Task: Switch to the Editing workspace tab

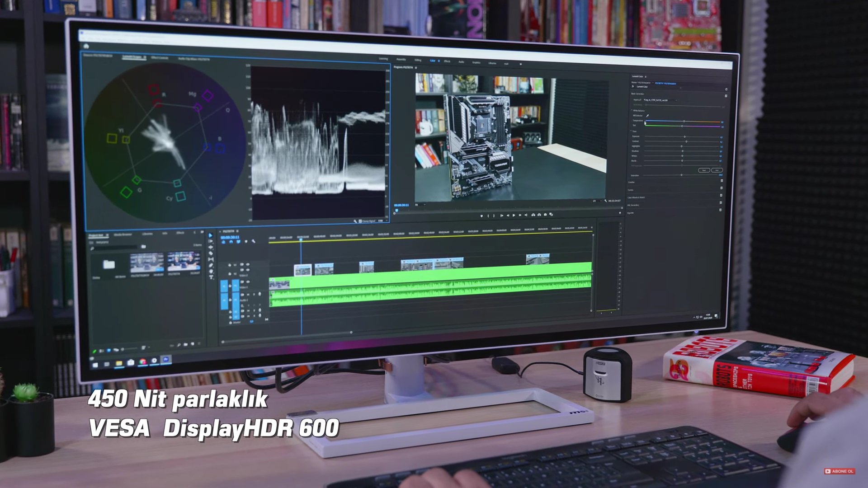Action: [x=418, y=60]
